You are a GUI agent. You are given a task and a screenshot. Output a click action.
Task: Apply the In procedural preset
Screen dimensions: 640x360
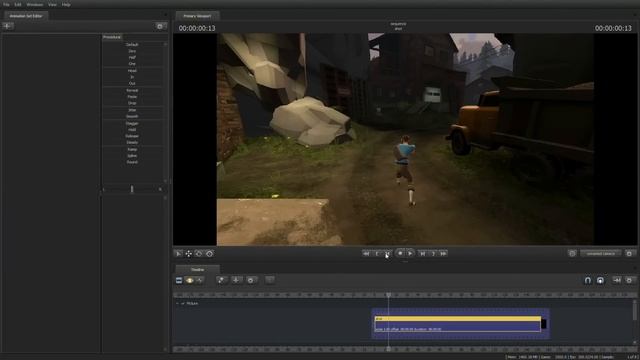pos(132,77)
